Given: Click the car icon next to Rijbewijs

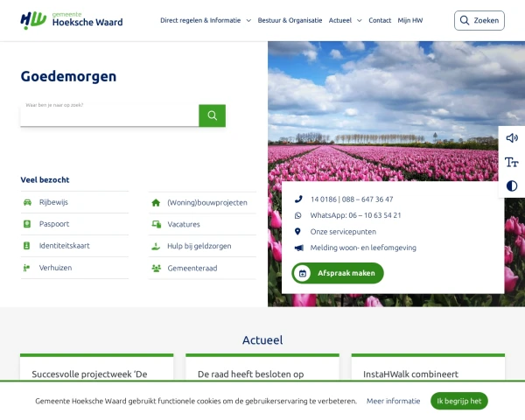Looking at the screenshot, I should click(27, 202).
